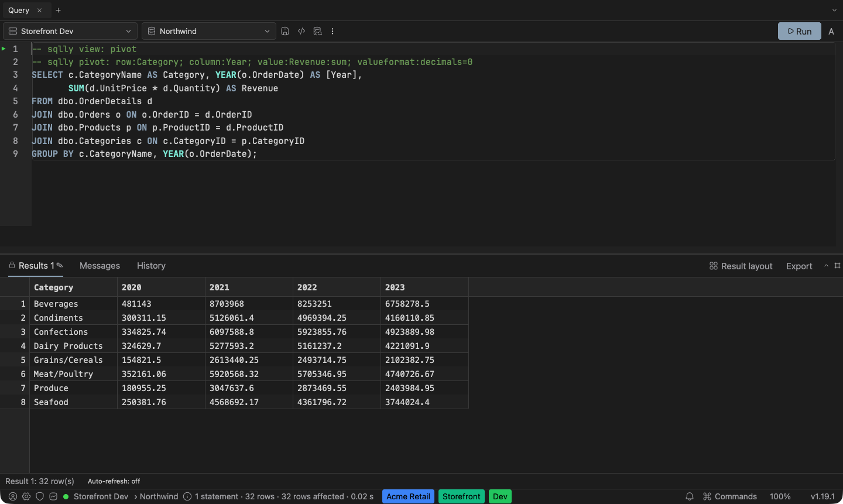Click Result 1: 32 row(s) label

(40, 481)
